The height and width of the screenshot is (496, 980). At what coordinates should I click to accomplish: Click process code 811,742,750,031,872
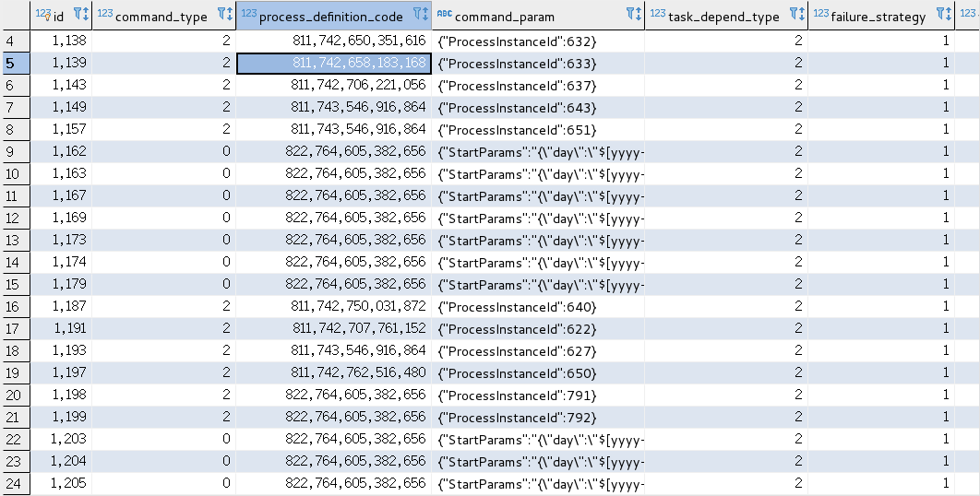click(x=334, y=306)
